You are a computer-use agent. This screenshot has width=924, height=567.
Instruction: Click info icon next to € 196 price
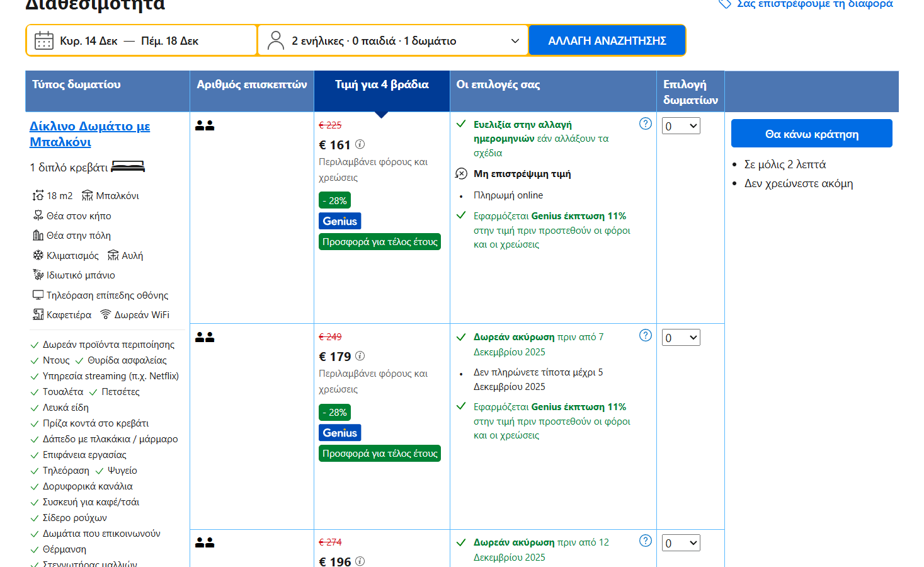click(x=360, y=561)
